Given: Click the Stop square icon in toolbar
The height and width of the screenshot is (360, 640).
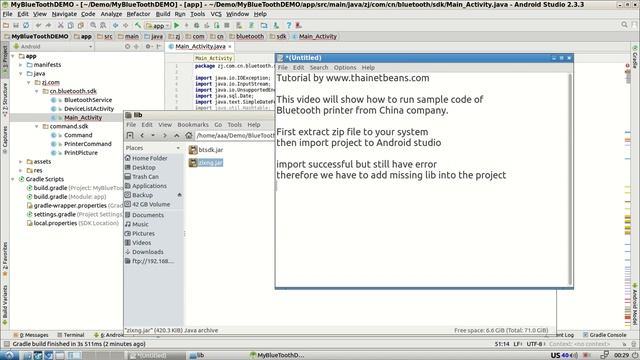Looking at the screenshot, I should [227, 25].
